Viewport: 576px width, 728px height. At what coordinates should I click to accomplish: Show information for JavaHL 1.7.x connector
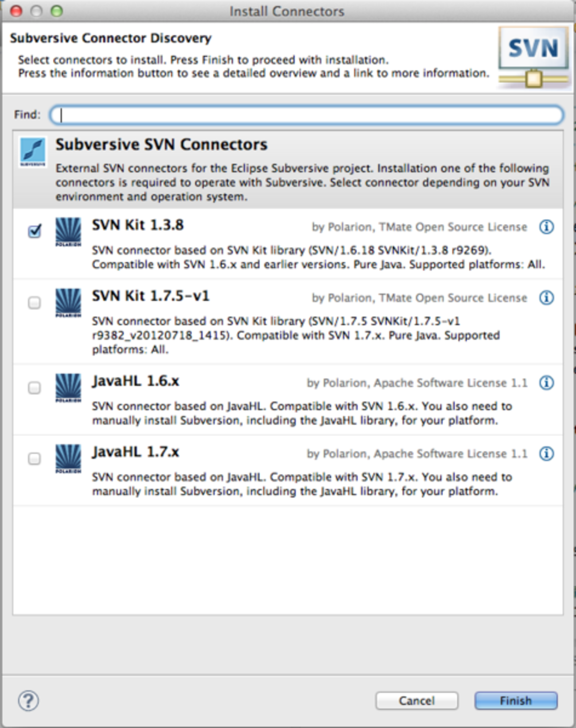(546, 454)
